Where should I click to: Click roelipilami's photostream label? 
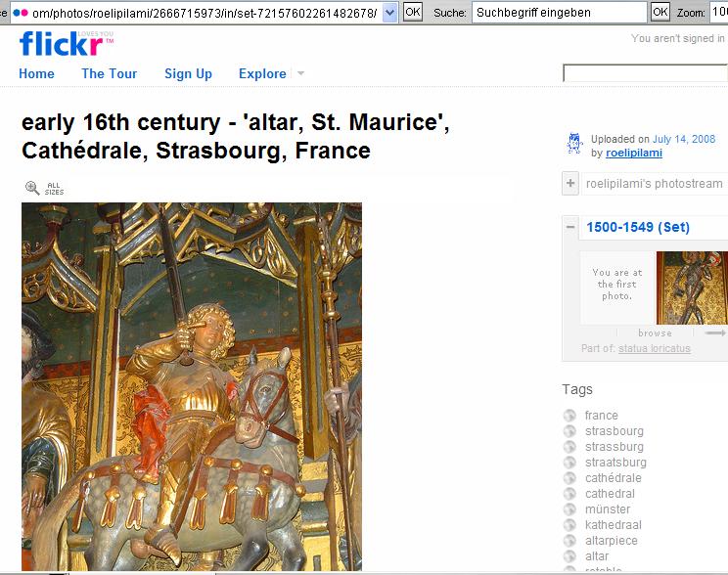click(x=655, y=184)
